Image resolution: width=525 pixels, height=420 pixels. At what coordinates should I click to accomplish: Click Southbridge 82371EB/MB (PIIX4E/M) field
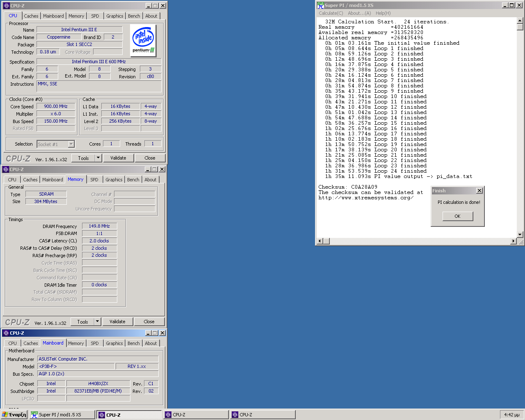[98, 391]
